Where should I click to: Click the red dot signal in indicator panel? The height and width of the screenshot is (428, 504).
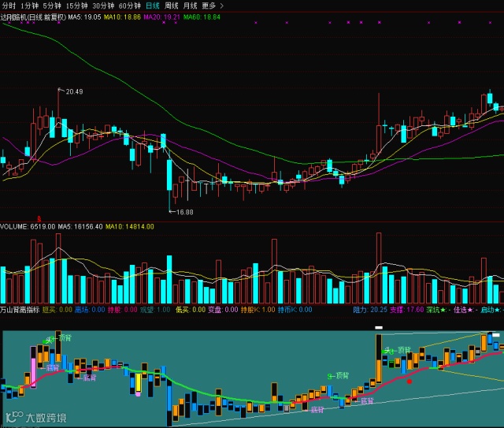[409, 381]
